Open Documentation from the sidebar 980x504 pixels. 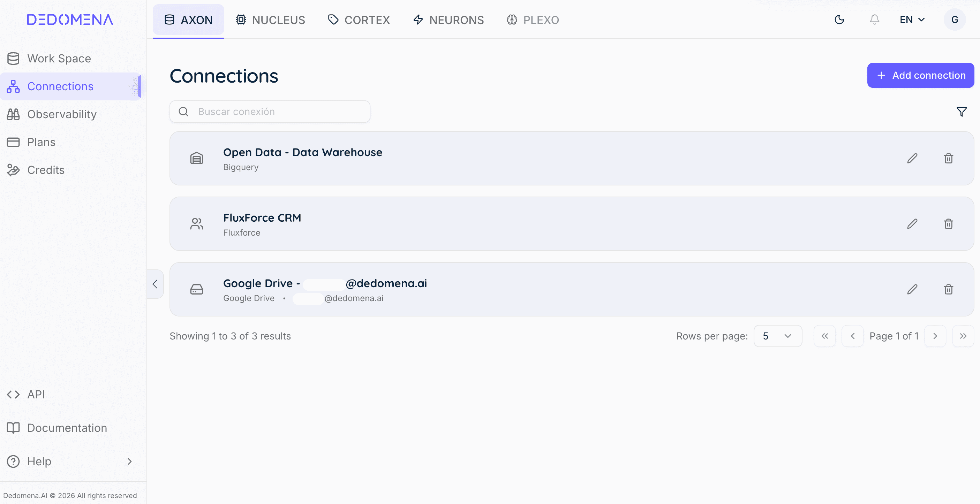[71, 428]
